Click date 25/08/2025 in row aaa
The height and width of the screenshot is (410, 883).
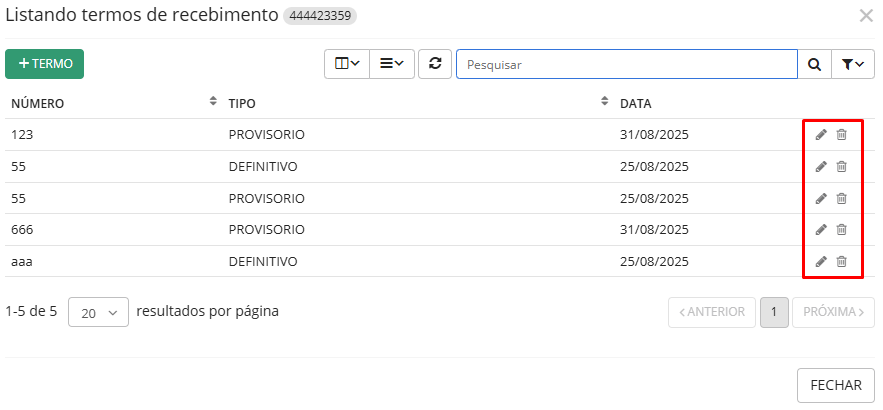click(654, 262)
